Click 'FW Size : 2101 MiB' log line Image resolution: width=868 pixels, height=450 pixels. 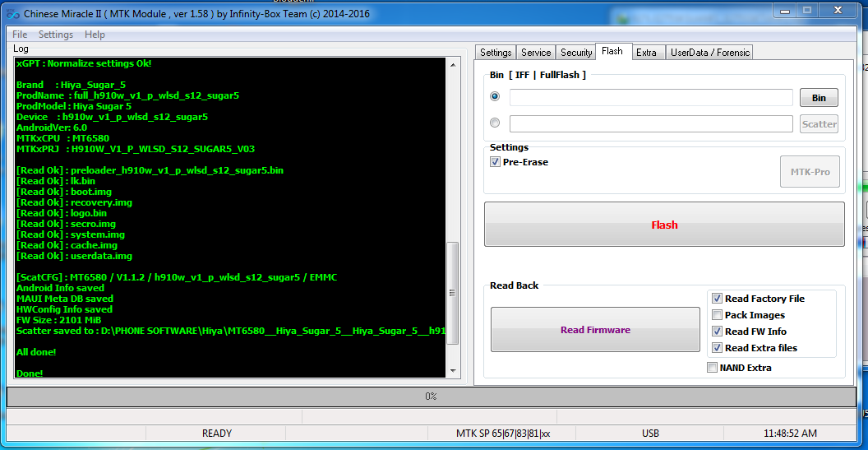coord(58,320)
